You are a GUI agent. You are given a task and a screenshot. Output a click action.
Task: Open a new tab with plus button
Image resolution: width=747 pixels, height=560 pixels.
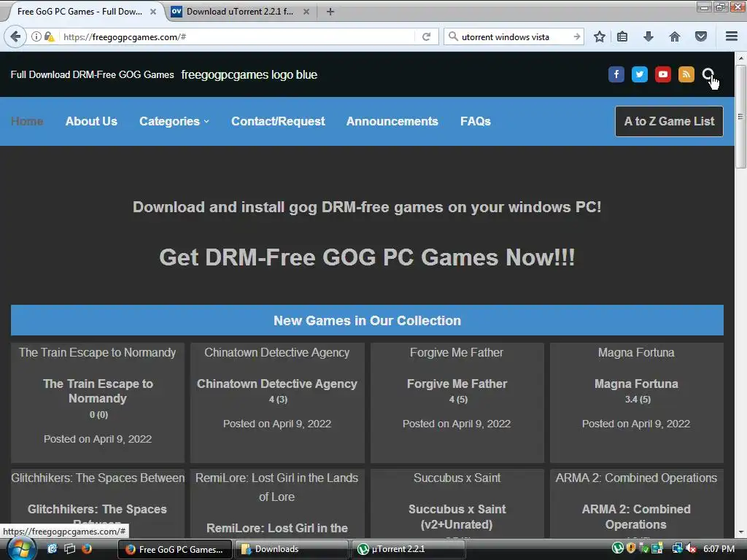pos(330,12)
